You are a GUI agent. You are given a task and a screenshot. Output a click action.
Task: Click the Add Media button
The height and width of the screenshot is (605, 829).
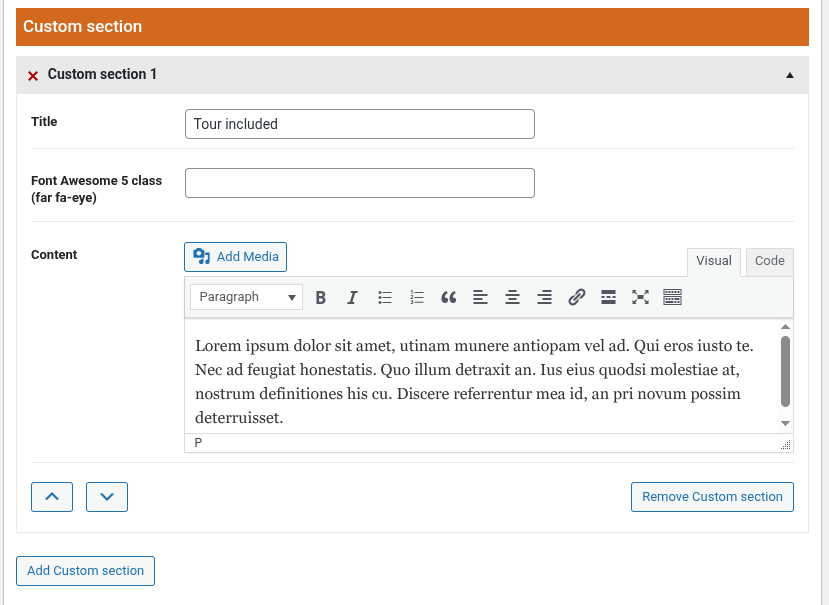tap(236, 257)
